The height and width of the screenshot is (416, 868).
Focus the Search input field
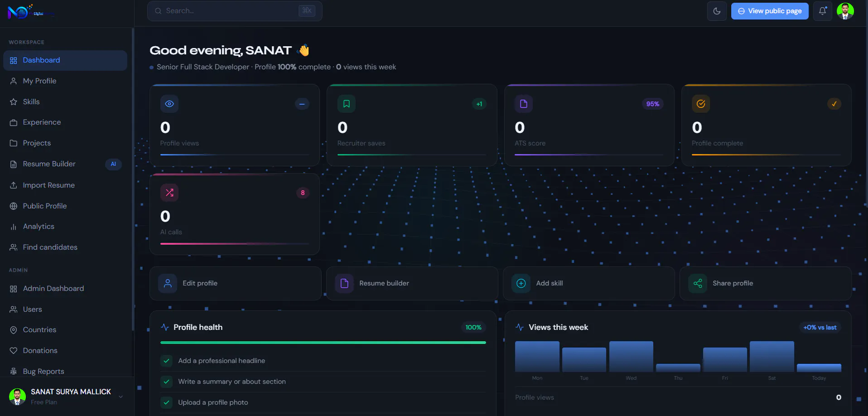point(235,11)
